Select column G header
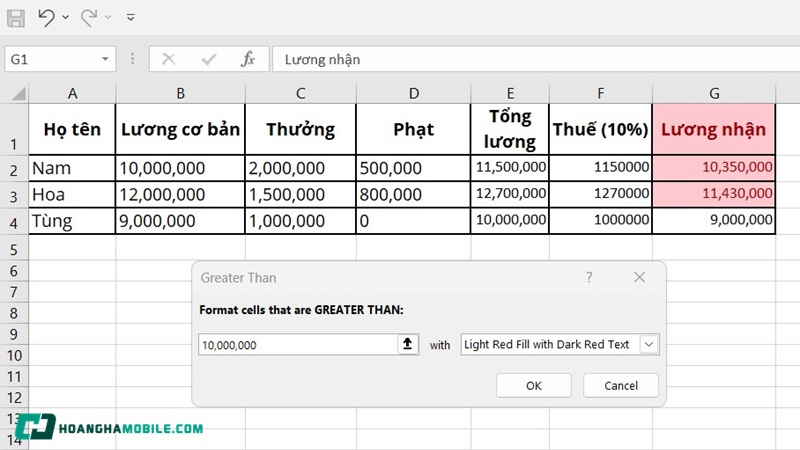This screenshot has width=800, height=450. coord(714,93)
